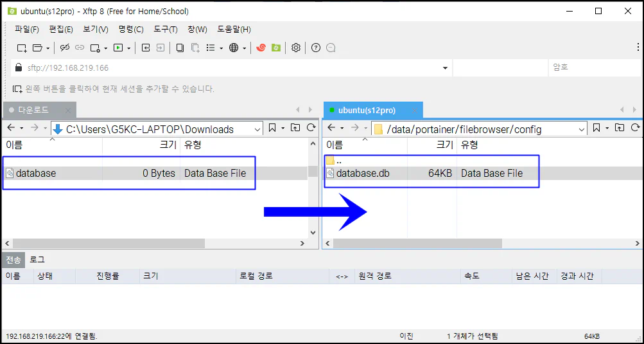Open the 보기(V) menu
The image size is (644, 344).
coord(96,30)
